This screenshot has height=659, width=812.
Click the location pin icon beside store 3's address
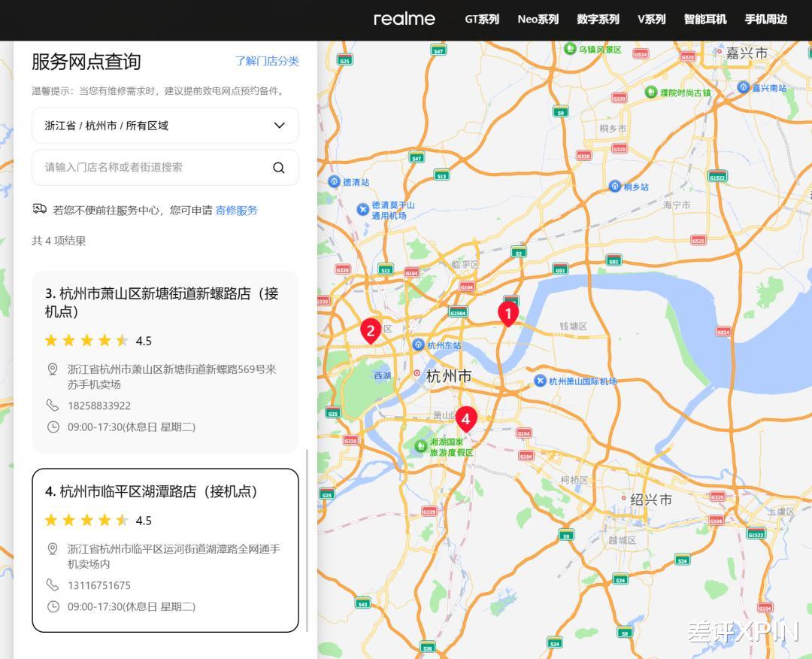click(52, 369)
